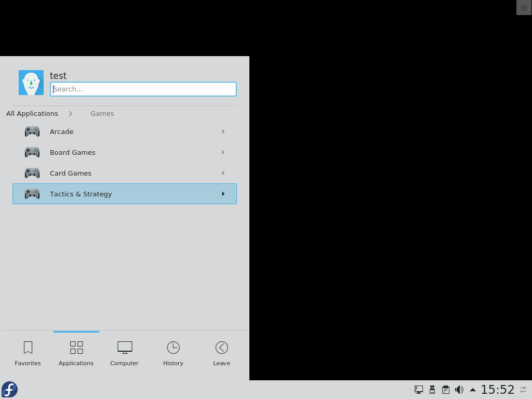532x399 pixels.
Task: Focus the Search field
Action: pyautogui.click(x=143, y=89)
